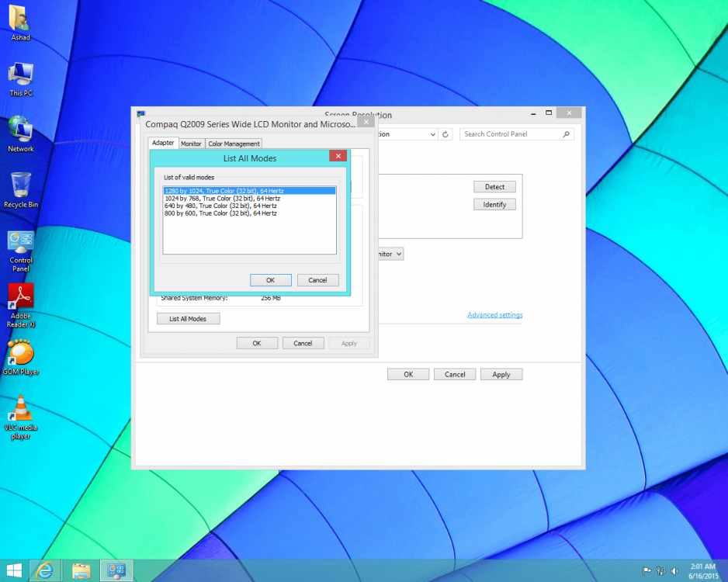Open Control Panel desktop shortcut
Screen dimensions: 728x582
[21, 251]
